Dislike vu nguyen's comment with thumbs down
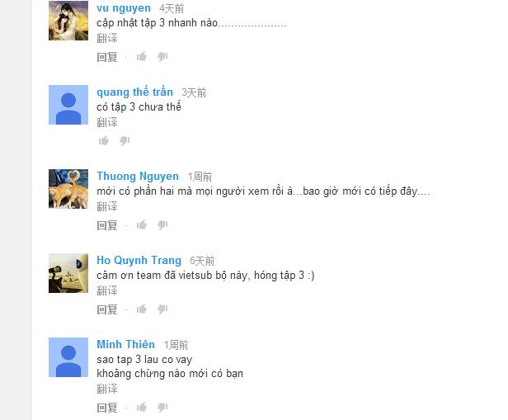This screenshot has width=508, height=420. 162,57
